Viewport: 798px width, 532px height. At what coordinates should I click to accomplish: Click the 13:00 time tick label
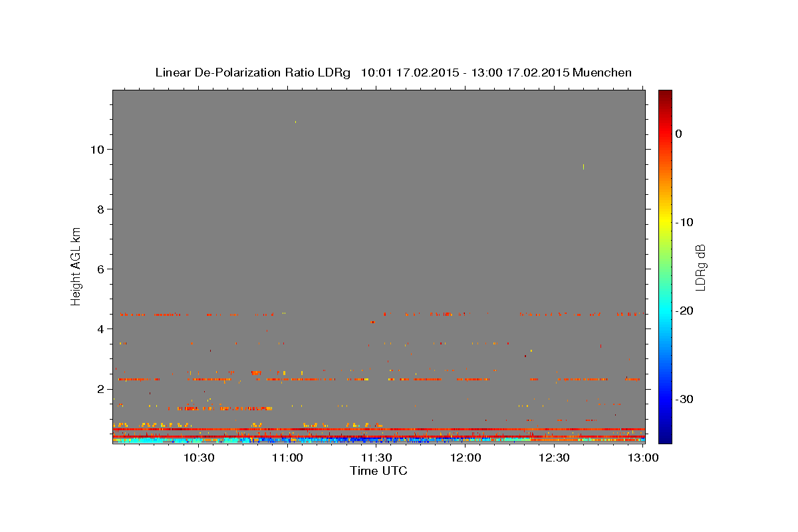click(643, 458)
